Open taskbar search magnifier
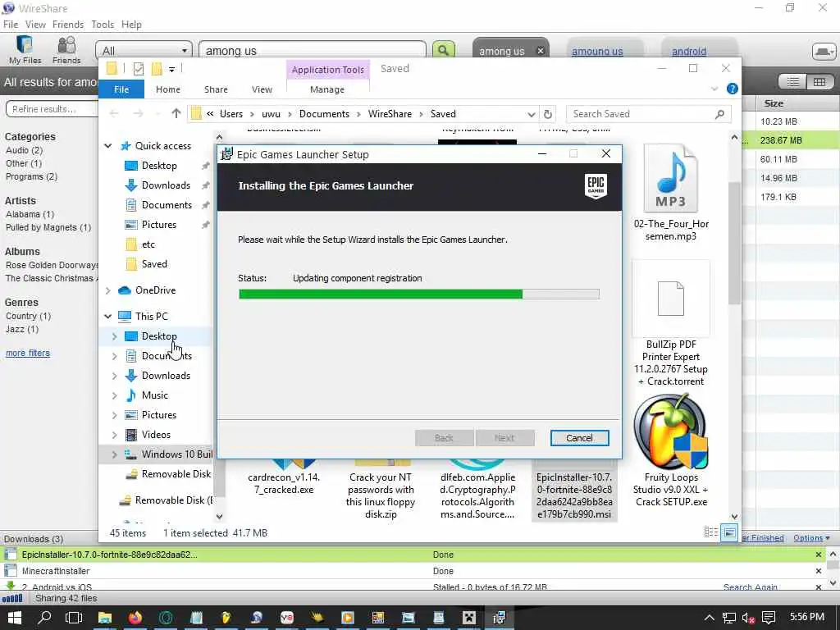The width and height of the screenshot is (840, 630). coord(44,618)
